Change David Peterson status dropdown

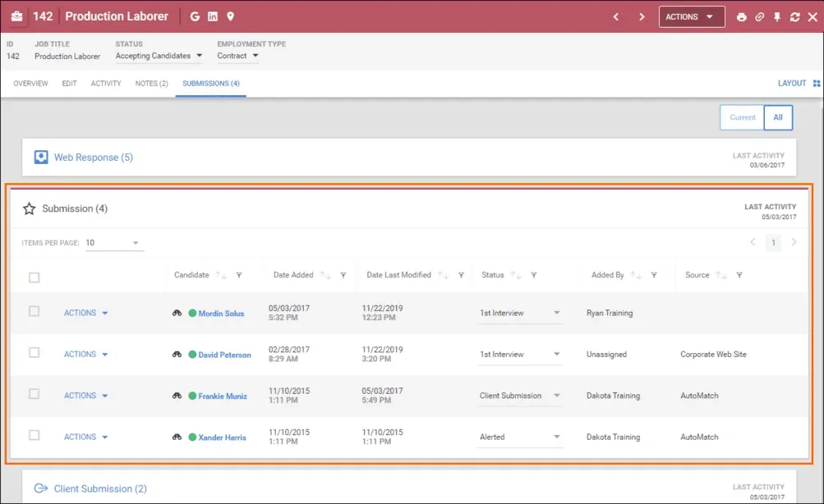point(520,355)
